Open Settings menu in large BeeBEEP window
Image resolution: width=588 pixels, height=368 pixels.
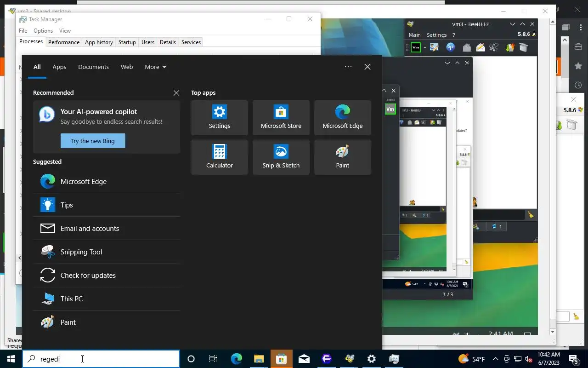click(436, 35)
